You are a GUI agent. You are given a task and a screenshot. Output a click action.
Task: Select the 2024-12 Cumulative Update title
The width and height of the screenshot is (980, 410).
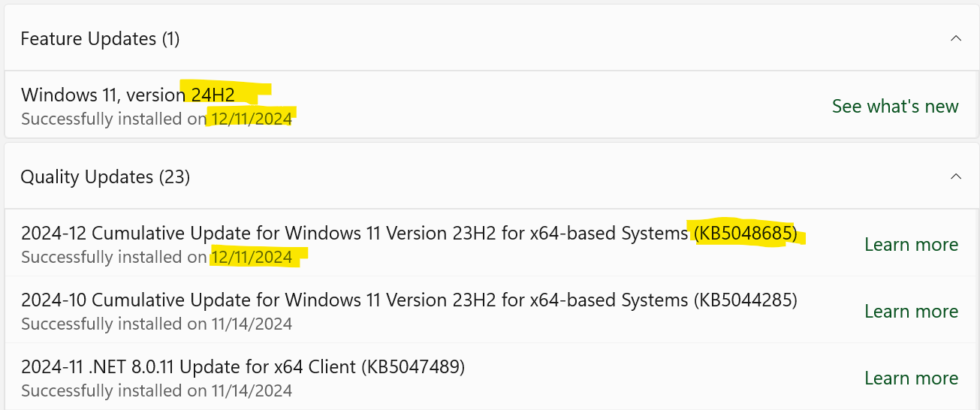354,234
